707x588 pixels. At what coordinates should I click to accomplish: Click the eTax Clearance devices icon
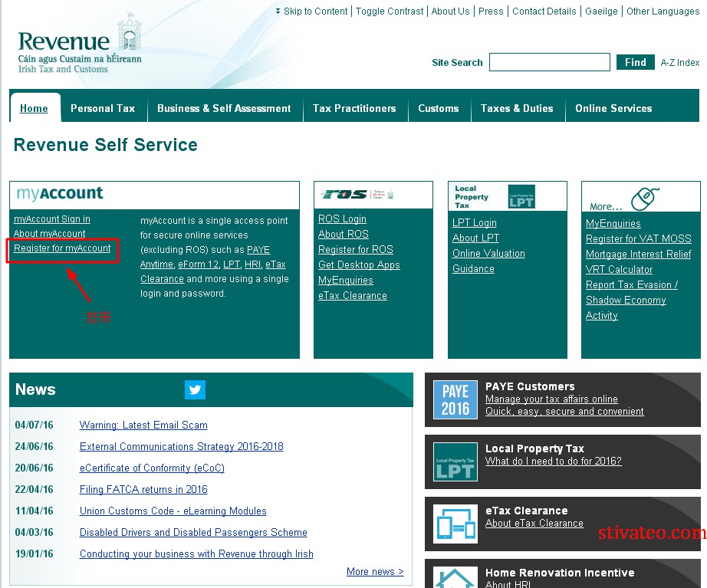tap(455, 524)
